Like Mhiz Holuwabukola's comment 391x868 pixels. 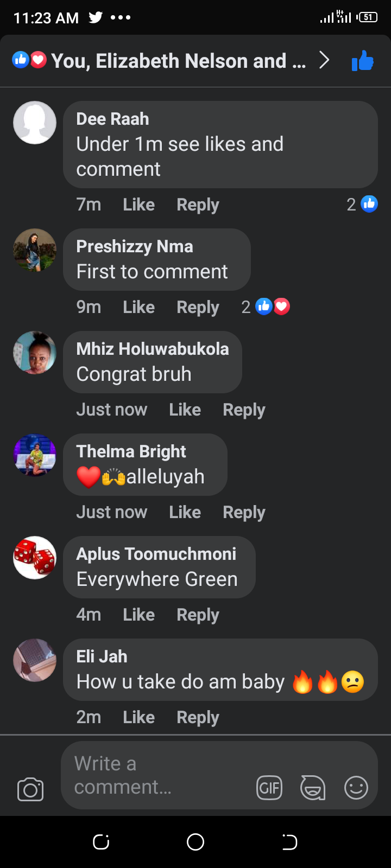pyautogui.click(x=185, y=410)
